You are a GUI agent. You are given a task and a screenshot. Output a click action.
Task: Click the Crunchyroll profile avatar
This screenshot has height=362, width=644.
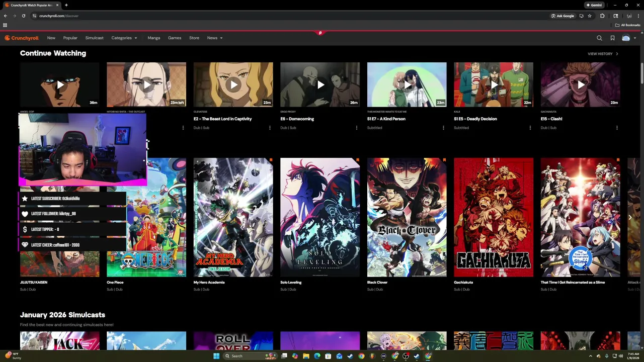(x=626, y=38)
